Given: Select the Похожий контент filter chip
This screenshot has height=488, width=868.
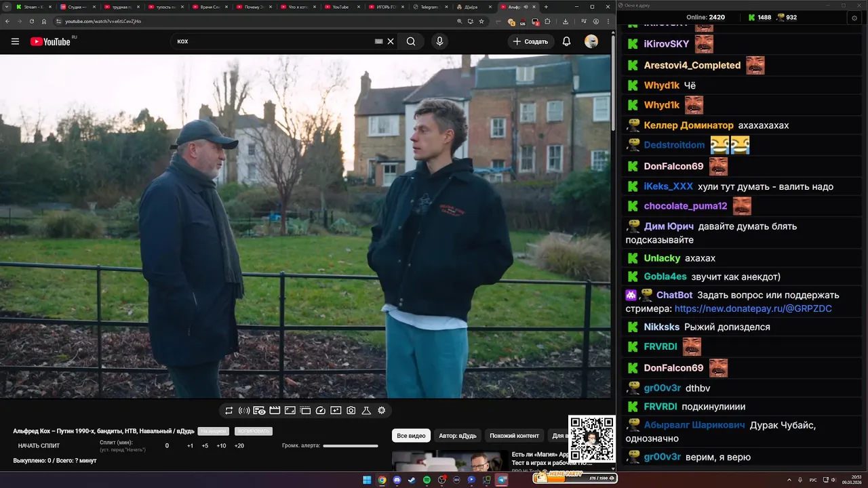Looking at the screenshot, I should click(x=514, y=436).
